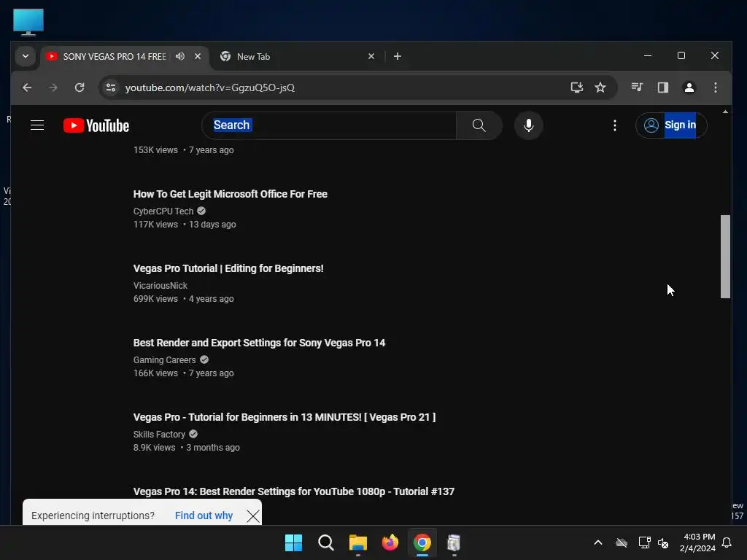Go forward in browser history

point(53,87)
